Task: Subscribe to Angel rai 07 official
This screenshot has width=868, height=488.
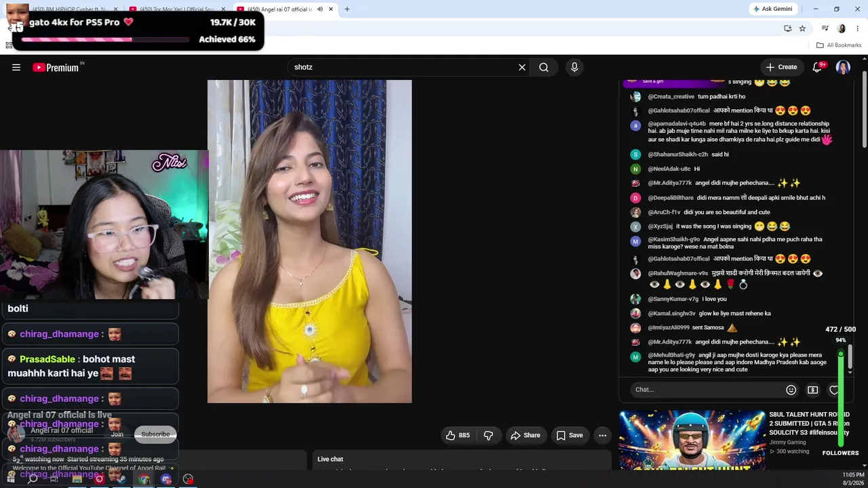Action: (x=155, y=434)
